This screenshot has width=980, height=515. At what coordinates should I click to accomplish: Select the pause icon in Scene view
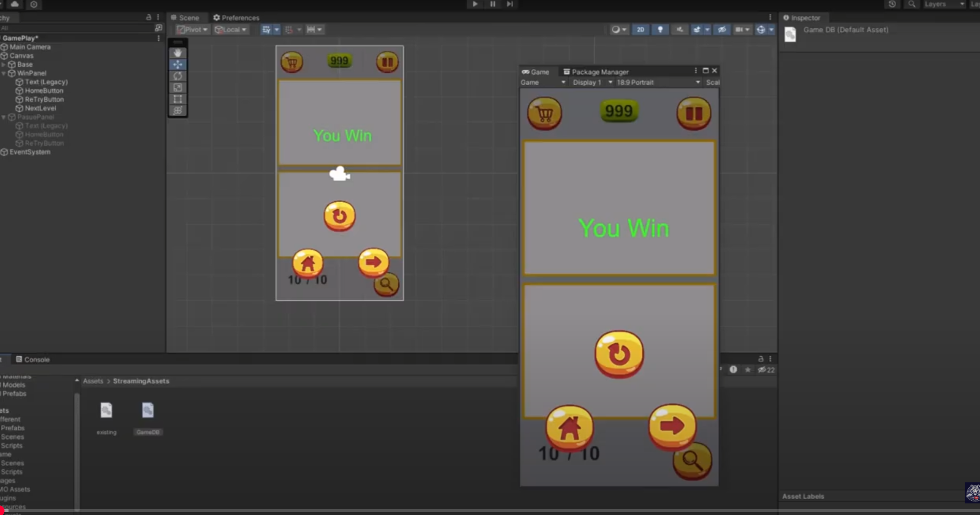click(387, 62)
